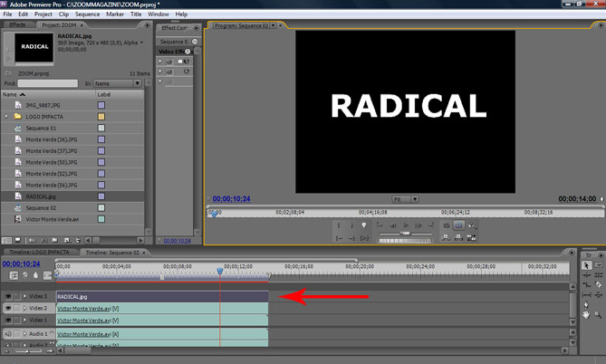Select the Hand tool in tools panel
606x364 pixels.
(586, 315)
